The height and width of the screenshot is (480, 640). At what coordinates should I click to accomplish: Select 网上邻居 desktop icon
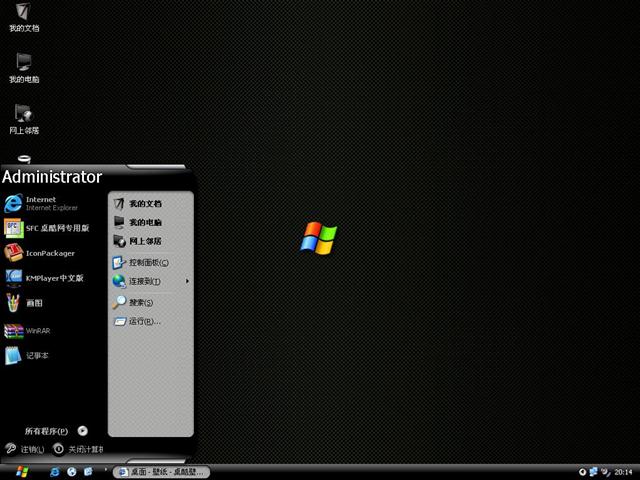(24, 119)
